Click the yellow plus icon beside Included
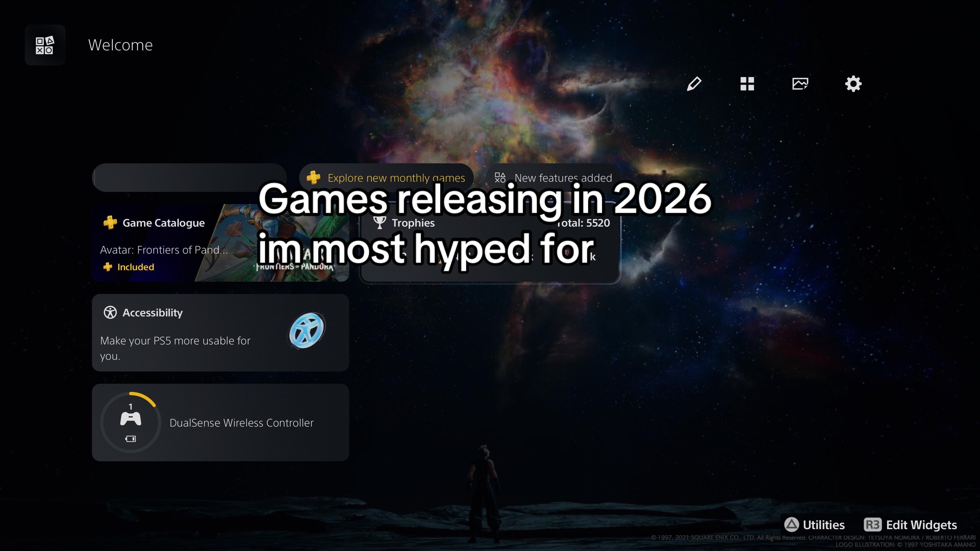980x551 pixels. pyautogui.click(x=108, y=267)
